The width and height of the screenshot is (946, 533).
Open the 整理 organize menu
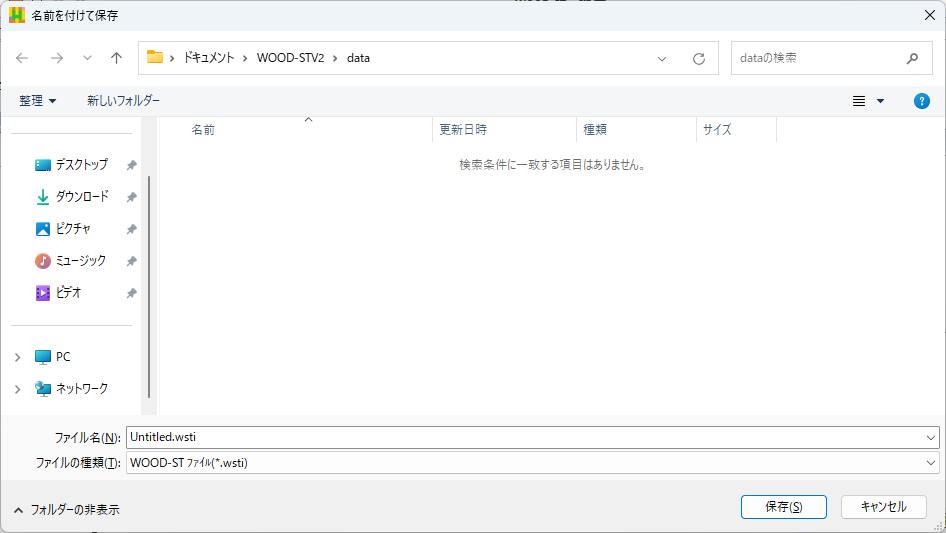click(38, 101)
